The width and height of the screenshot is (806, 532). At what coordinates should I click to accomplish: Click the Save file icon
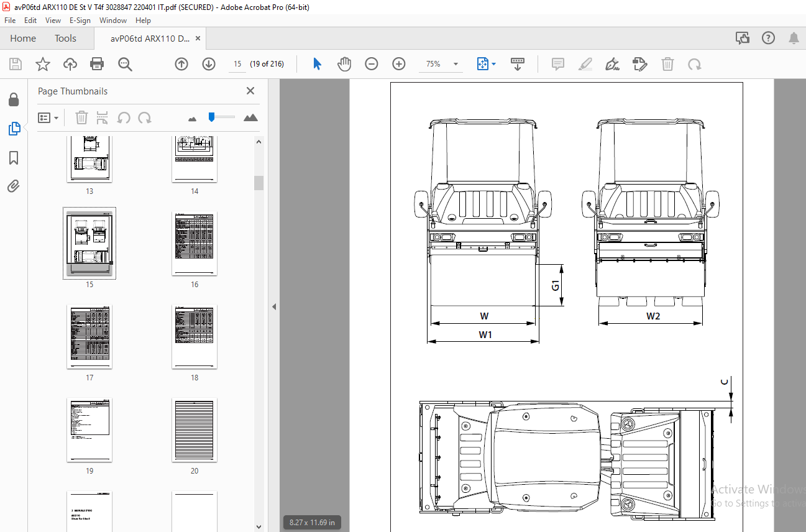tap(16, 64)
